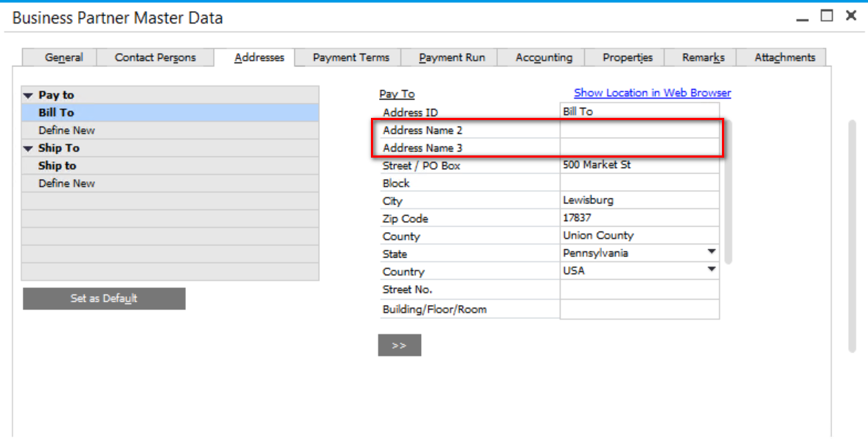
Task: Open the Contact Persons tab
Action: 156,57
